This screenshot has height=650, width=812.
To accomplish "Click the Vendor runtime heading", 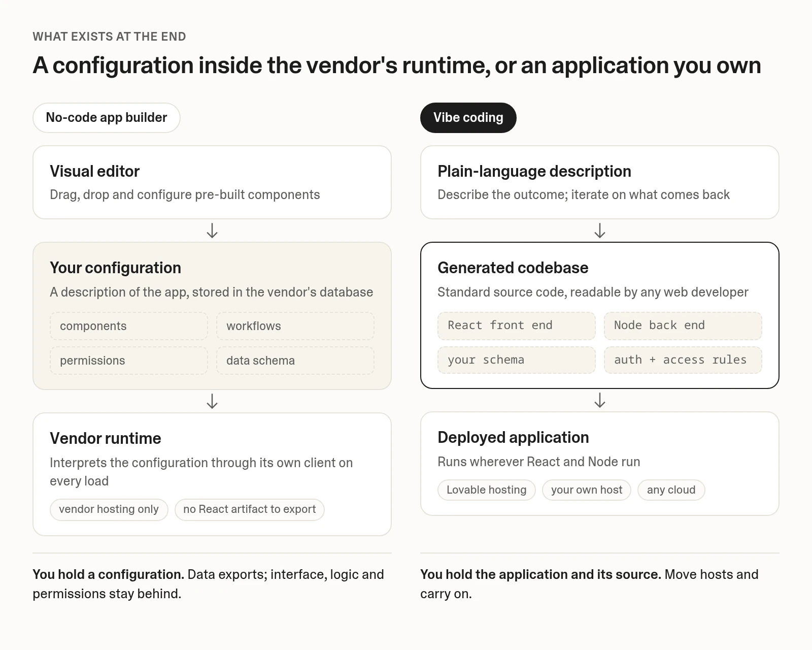I will tap(105, 438).
